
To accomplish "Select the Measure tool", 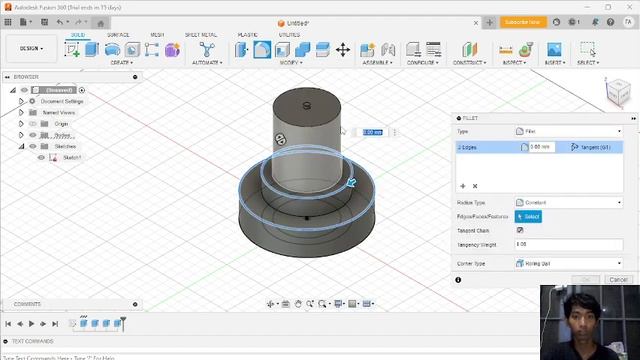I will [506, 50].
